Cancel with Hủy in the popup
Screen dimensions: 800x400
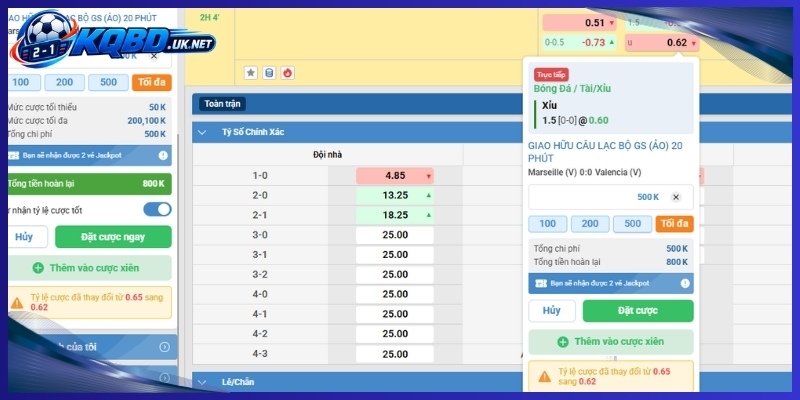552,311
